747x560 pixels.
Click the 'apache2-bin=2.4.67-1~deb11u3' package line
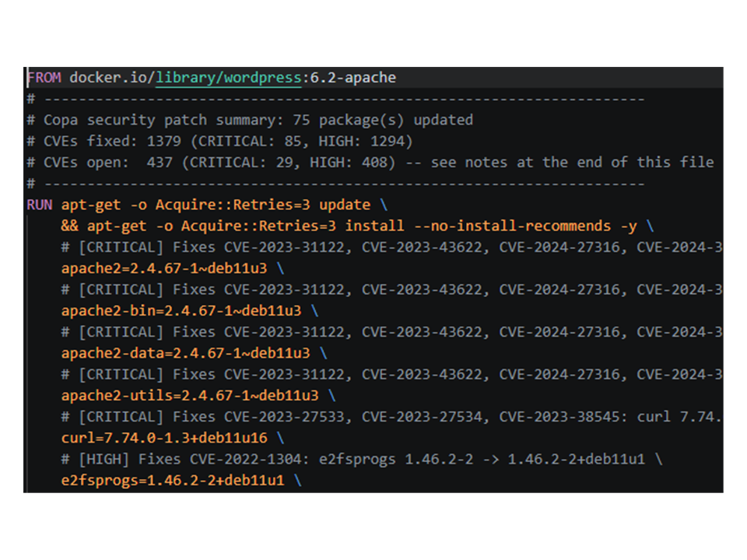pyautogui.click(x=181, y=310)
